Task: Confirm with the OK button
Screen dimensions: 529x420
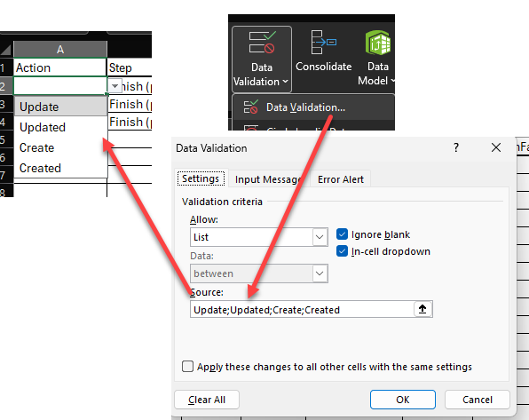Action: tap(403, 400)
